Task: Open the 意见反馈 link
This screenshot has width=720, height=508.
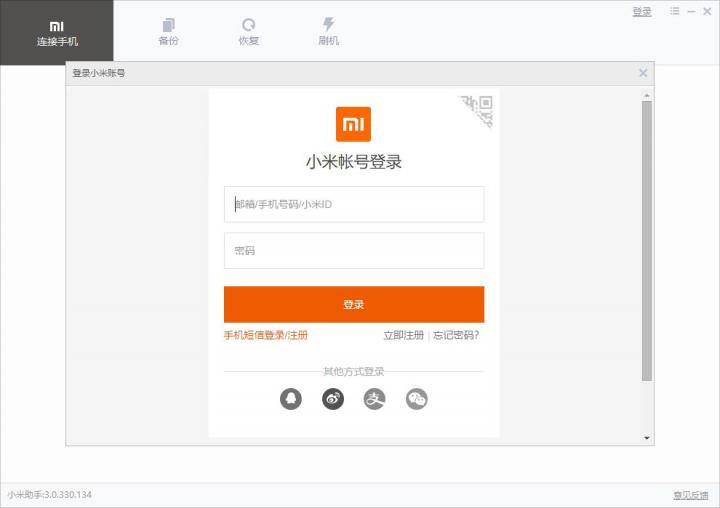Action: (x=691, y=495)
